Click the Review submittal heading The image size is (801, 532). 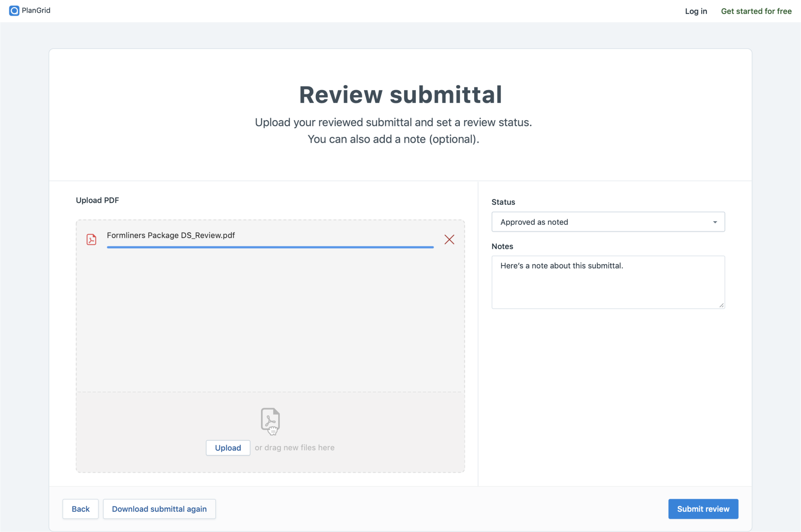[400, 95]
